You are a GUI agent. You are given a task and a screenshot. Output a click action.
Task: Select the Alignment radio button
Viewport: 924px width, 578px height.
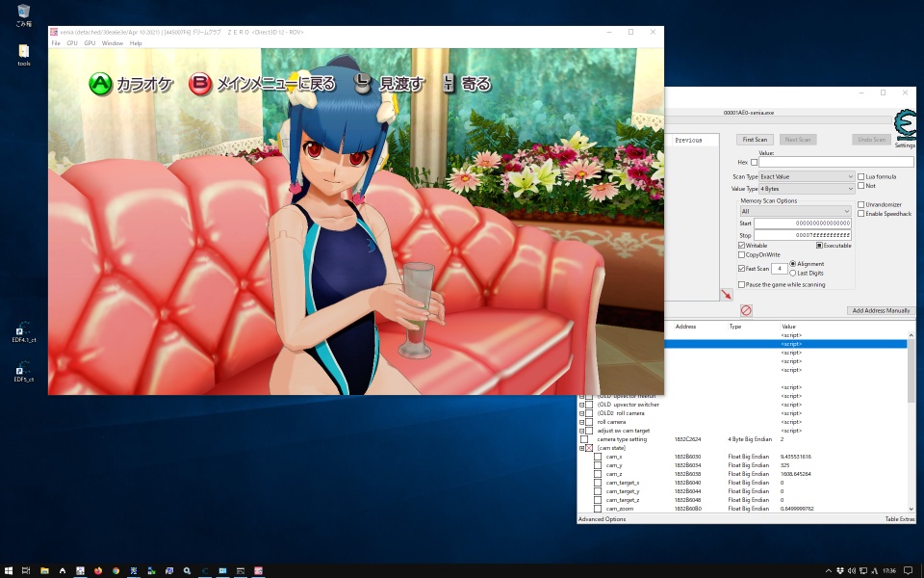(792, 264)
